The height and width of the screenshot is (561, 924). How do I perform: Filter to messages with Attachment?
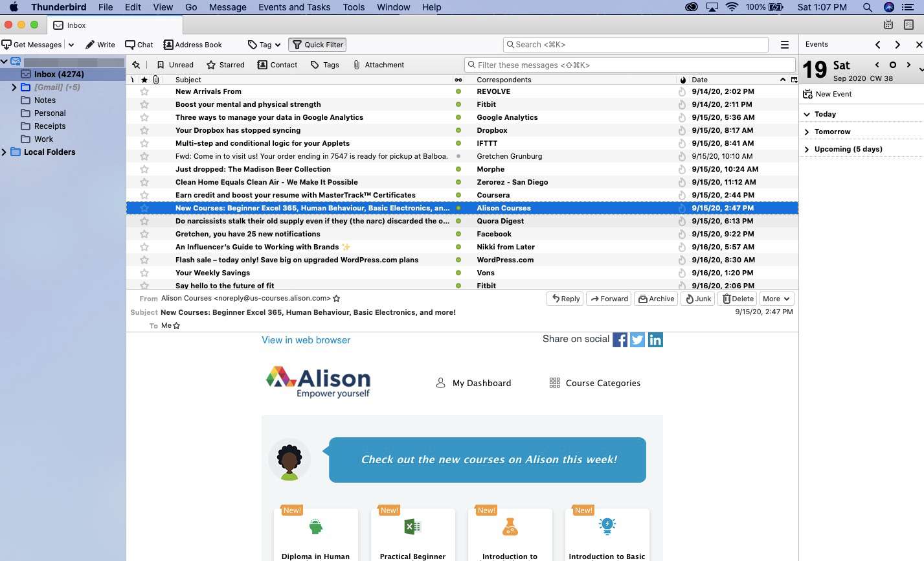pos(378,65)
